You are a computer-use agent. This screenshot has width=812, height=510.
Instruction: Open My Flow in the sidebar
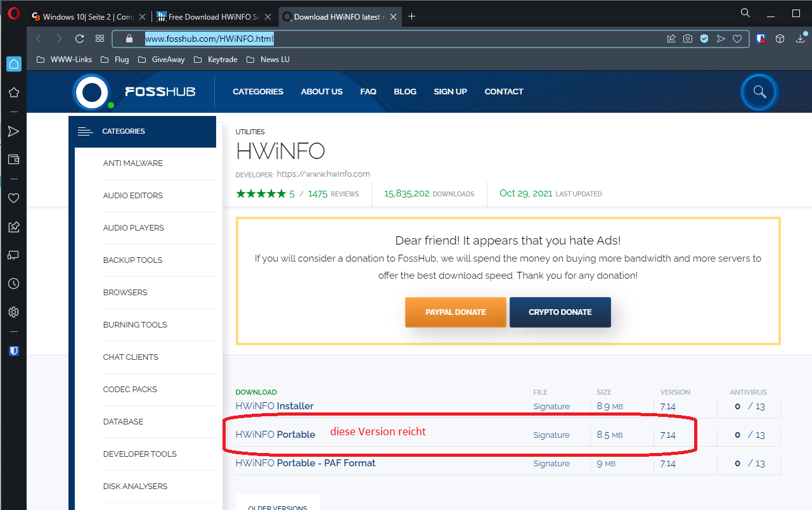13,131
